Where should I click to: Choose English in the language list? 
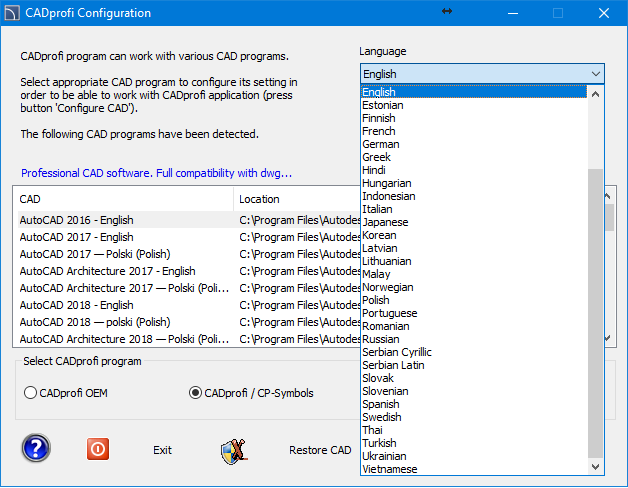[x=474, y=92]
